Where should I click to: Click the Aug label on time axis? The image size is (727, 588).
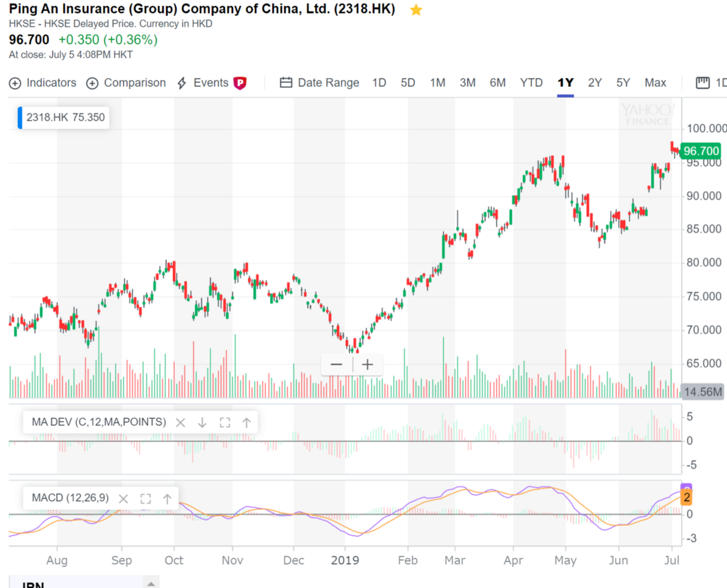pyautogui.click(x=57, y=560)
